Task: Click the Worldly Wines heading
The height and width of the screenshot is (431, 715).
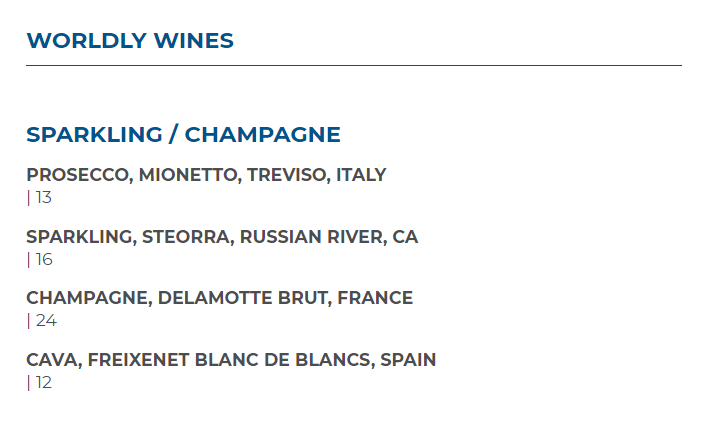Action: tap(130, 41)
